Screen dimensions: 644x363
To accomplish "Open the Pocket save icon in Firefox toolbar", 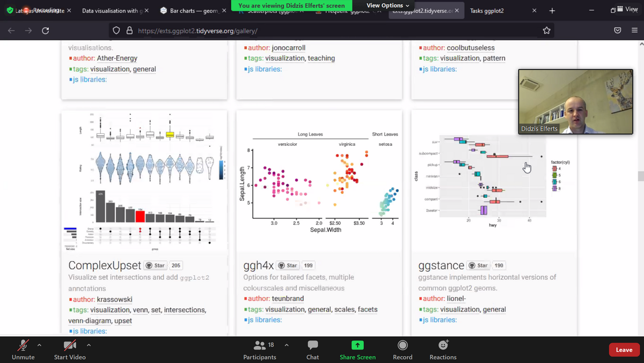I will tap(618, 31).
